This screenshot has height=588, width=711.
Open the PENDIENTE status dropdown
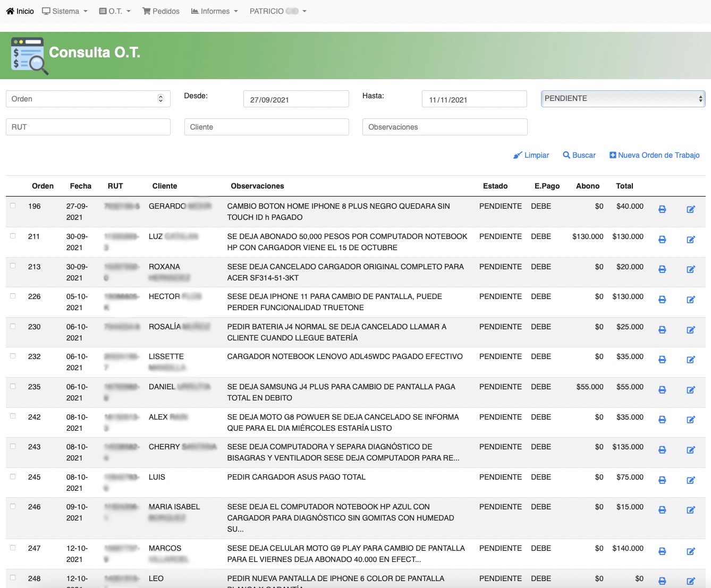click(623, 98)
